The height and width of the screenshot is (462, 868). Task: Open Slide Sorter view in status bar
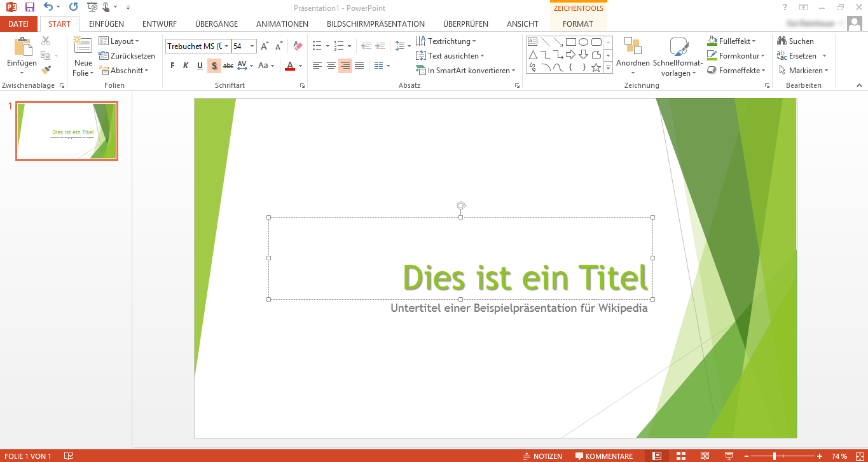pyautogui.click(x=681, y=456)
